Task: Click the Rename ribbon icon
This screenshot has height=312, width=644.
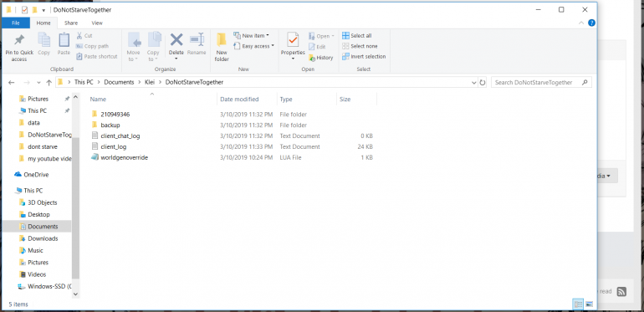Action: coord(197,40)
